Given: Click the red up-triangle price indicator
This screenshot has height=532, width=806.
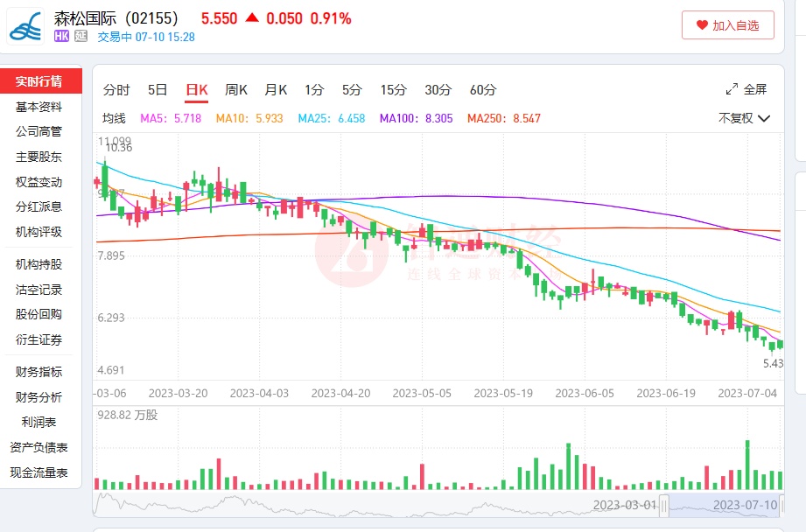Looking at the screenshot, I should click(x=251, y=18).
